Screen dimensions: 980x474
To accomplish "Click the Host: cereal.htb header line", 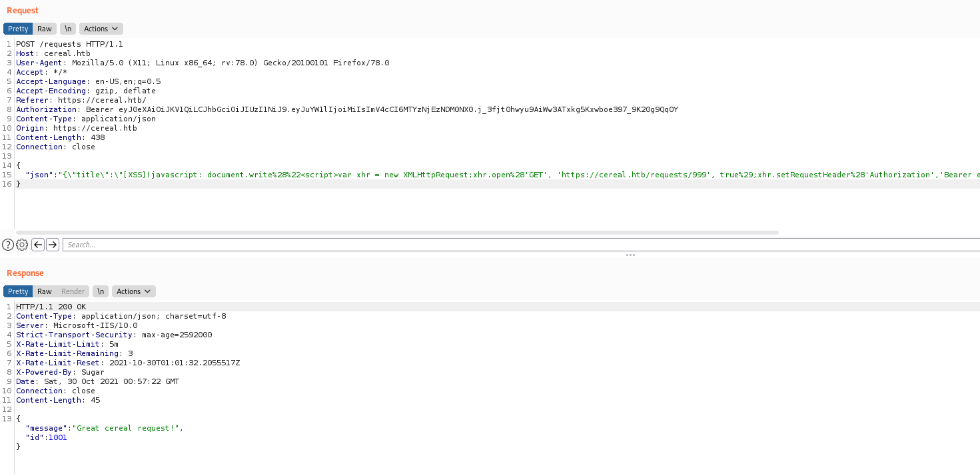I will (x=53, y=53).
